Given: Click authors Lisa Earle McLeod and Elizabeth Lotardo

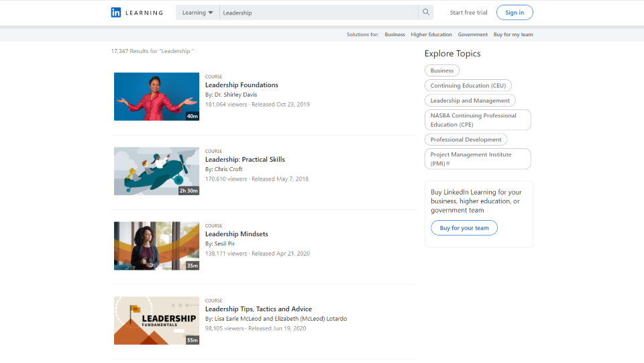Looking at the screenshot, I should pyautogui.click(x=276, y=319).
